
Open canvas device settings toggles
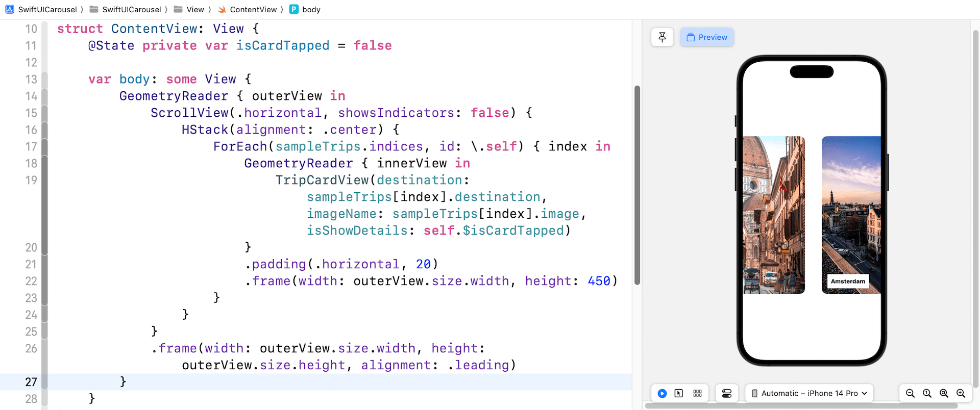tap(727, 393)
